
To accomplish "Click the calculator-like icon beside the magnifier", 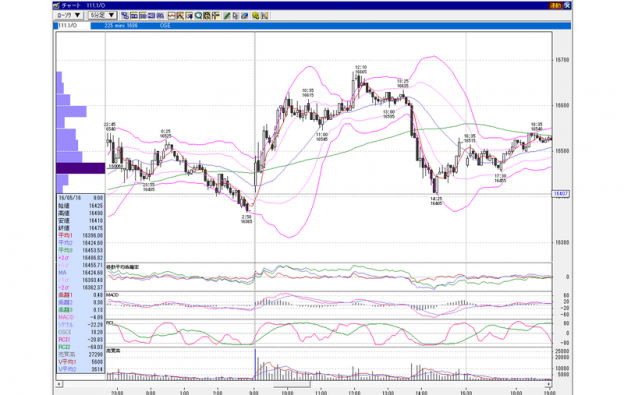I will 207,16.
